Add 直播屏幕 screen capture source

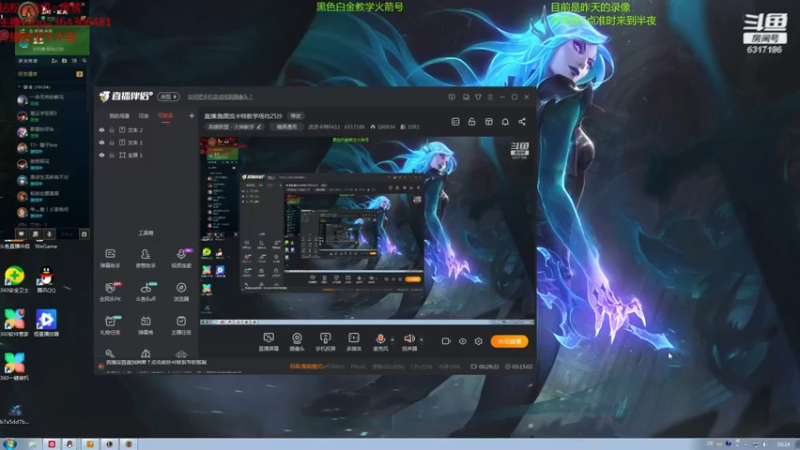[x=268, y=342]
